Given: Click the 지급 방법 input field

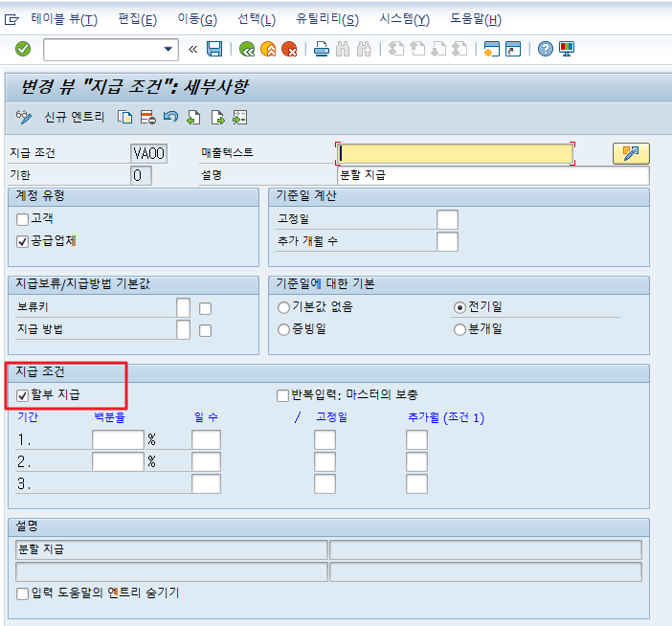Looking at the screenshot, I should (183, 330).
